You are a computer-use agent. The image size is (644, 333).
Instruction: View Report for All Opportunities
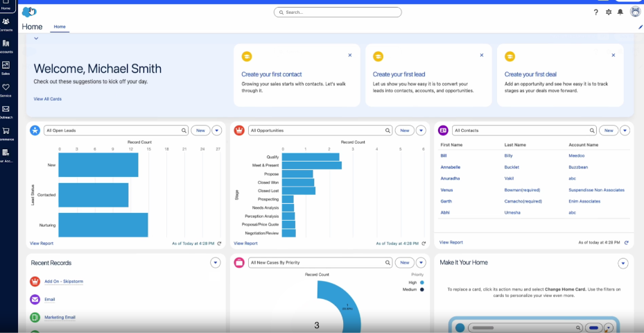coord(245,244)
